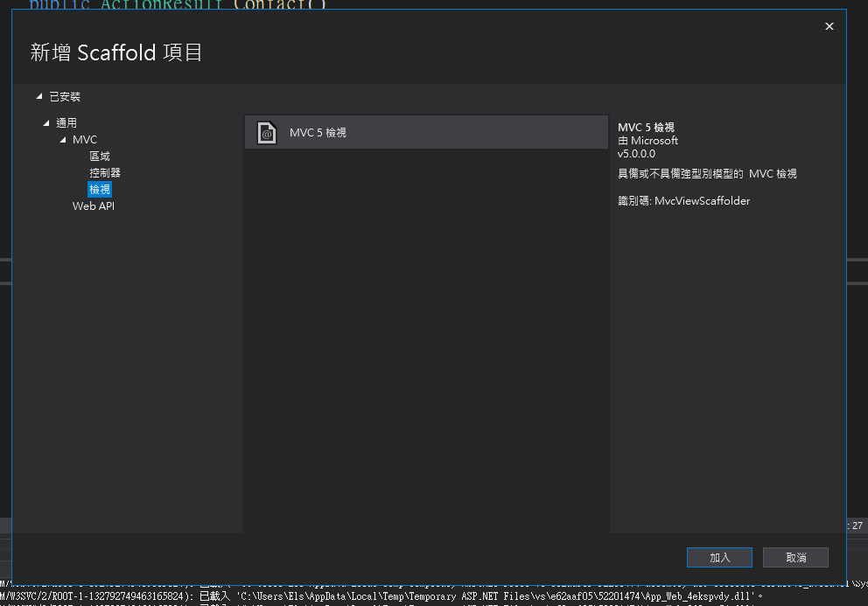
Task: Select the MVC category label
Action: 85,139
